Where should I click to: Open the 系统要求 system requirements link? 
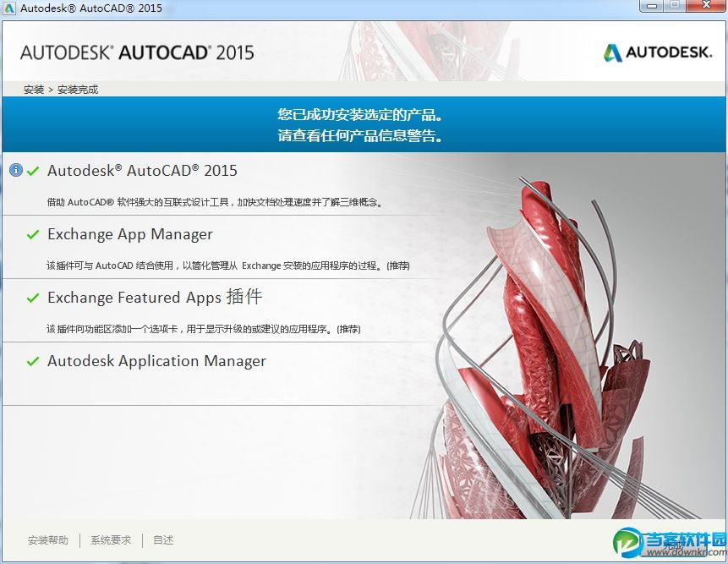(x=111, y=539)
